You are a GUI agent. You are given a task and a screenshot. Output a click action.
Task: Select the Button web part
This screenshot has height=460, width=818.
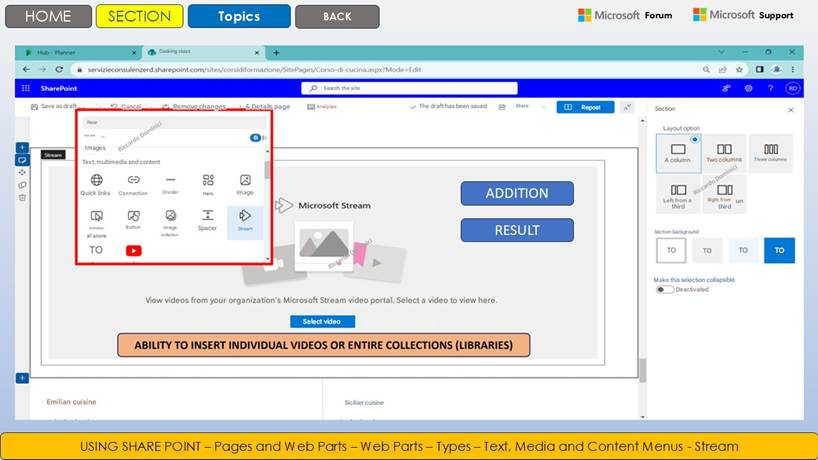tap(133, 220)
